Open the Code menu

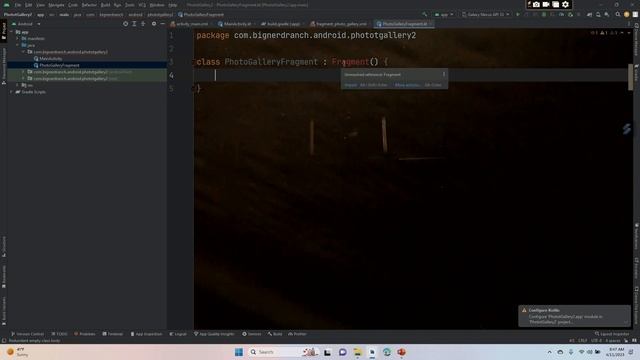pos(73,5)
